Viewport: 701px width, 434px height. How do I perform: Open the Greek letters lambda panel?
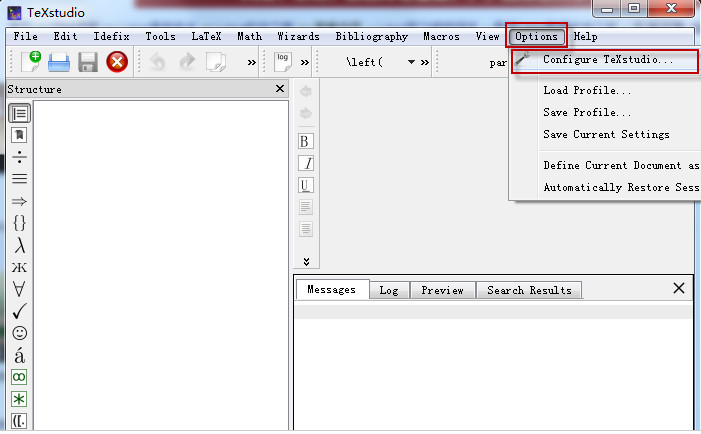coord(19,245)
